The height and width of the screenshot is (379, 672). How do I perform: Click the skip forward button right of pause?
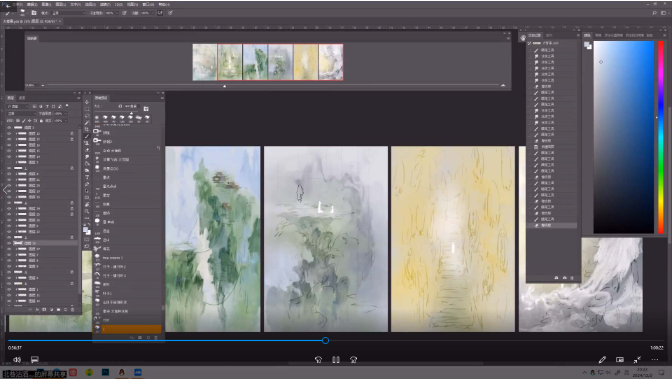coord(354,360)
